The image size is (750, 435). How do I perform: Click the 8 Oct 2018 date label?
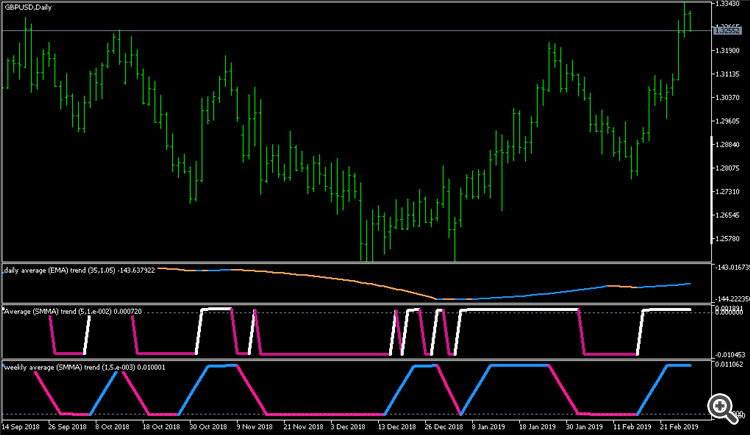click(112, 426)
